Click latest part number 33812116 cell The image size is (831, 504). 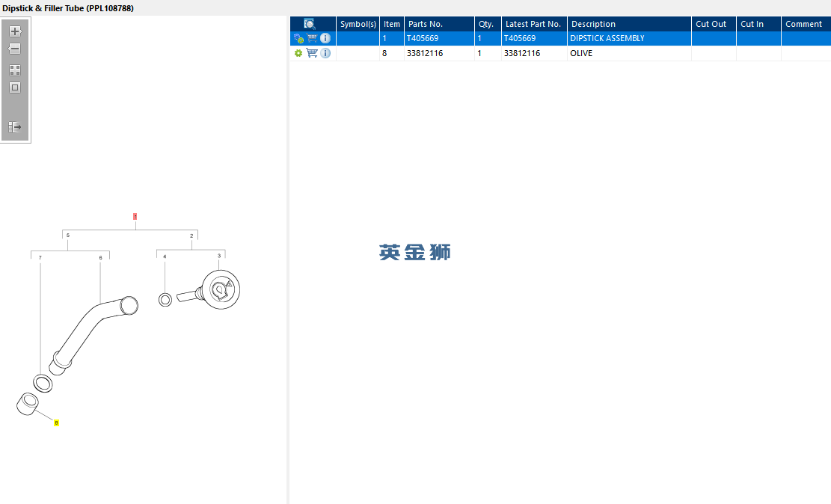coord(534,53)
